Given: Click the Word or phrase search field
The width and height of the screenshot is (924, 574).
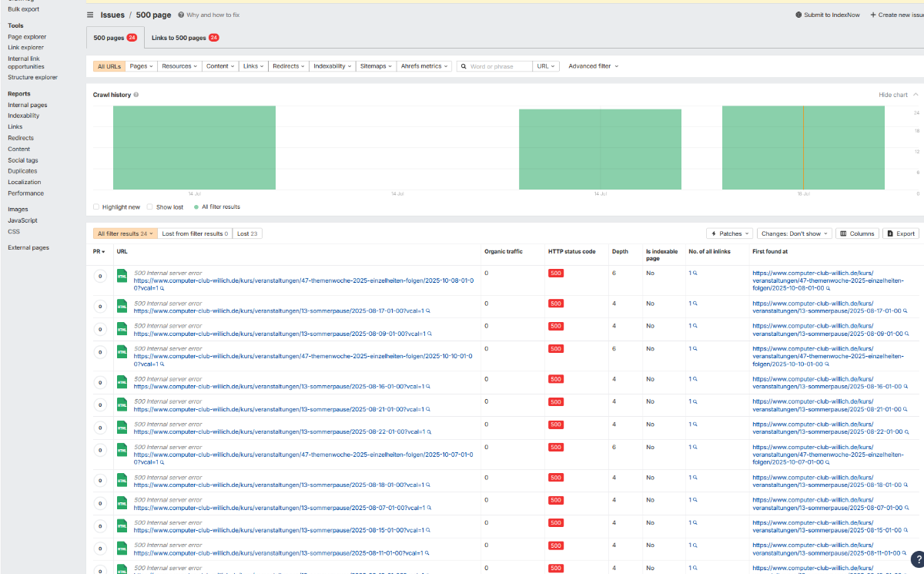Looking at the screenshot, I should (500, 66).
